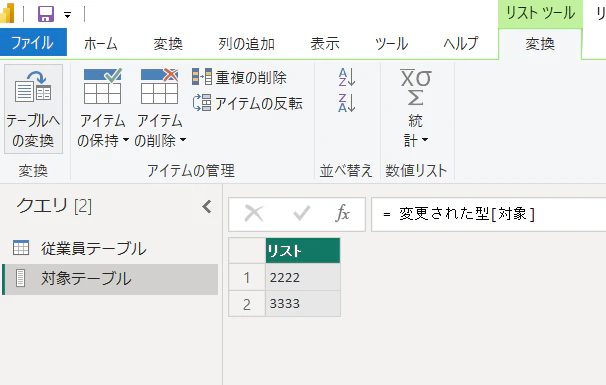Select cell with value 2222
The height and width of the screenshot is (385, 606).
pos(303,277)
